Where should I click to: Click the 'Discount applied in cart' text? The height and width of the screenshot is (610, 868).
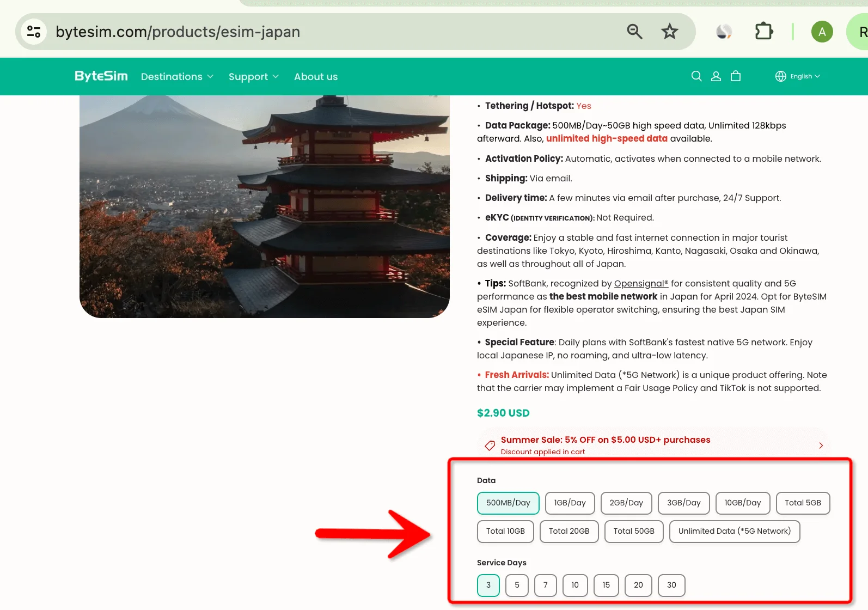click(x=543, y=452)
